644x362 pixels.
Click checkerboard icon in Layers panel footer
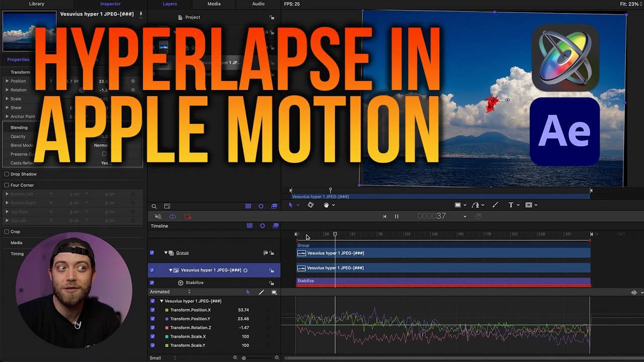[x=248, y=206]
